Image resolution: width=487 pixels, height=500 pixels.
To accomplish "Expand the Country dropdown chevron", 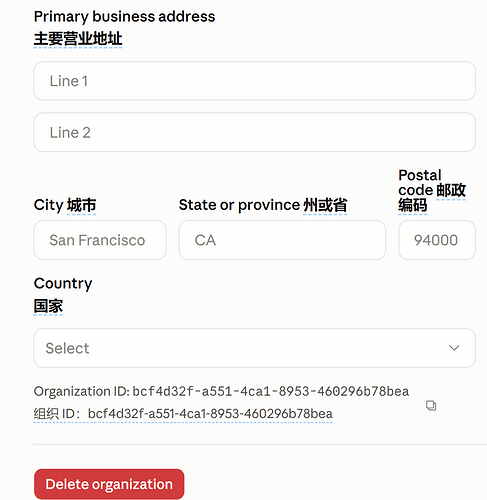I will [454, 348].
